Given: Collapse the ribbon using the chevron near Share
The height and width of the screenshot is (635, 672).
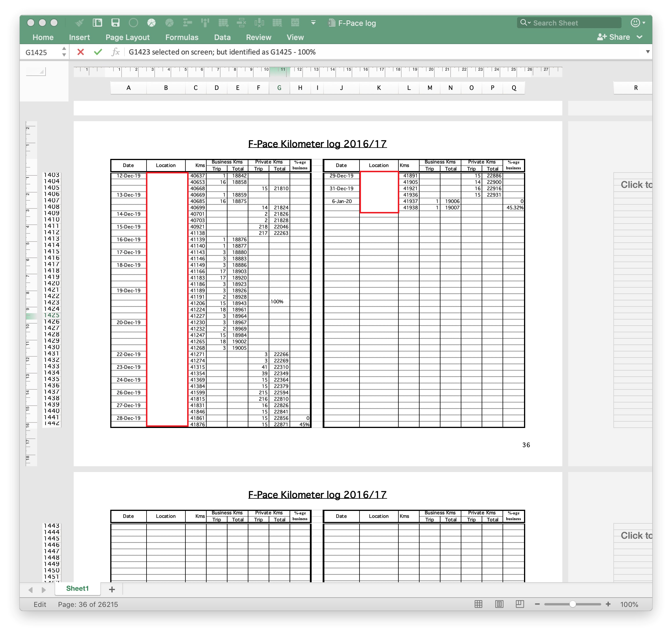Looking at the screenshot, I should click(x=640, y=37).
